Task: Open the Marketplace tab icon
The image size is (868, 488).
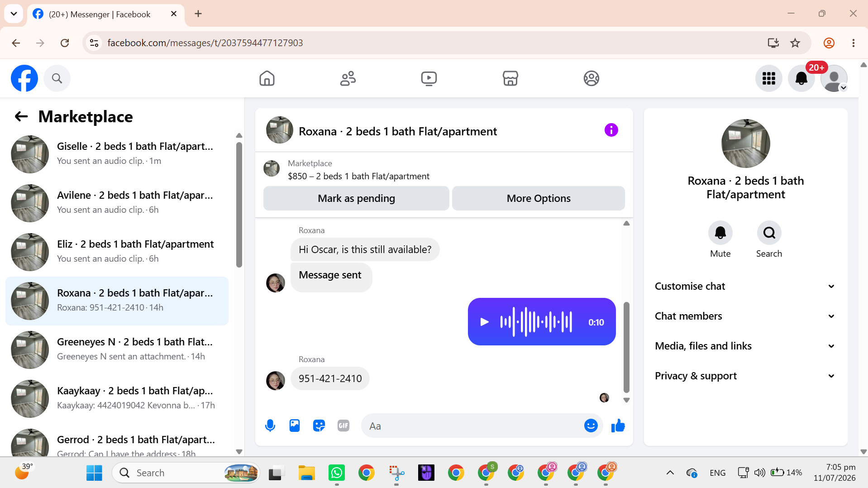Action: click(510, 78)
